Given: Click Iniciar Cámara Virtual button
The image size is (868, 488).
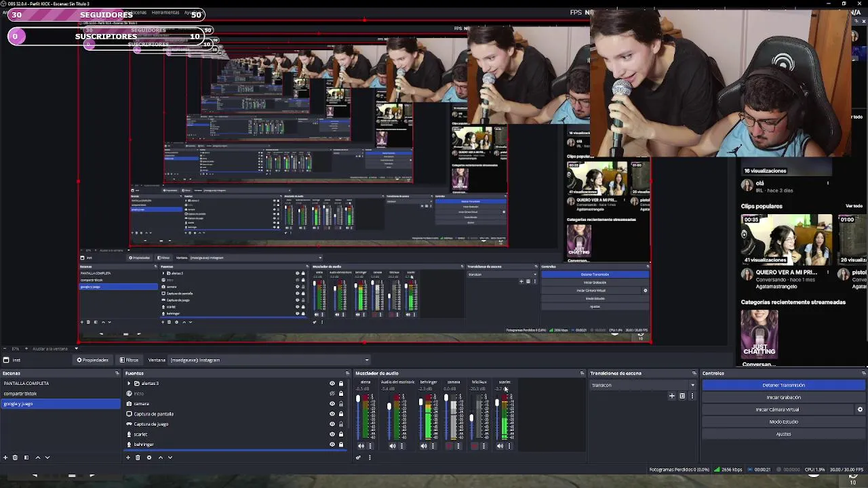Looking at the screenshot, I should (x=777, y=409).
